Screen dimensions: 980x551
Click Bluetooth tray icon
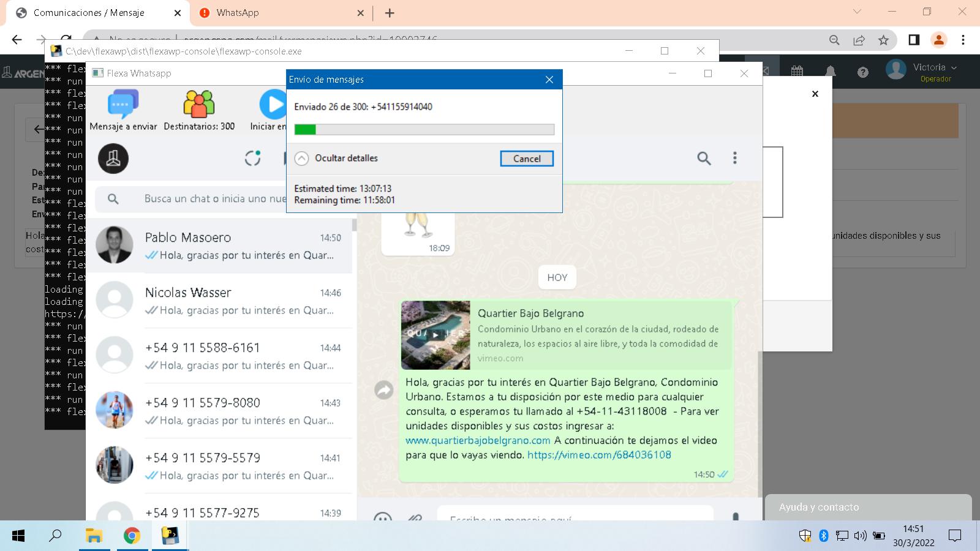(x=824, y=536)
